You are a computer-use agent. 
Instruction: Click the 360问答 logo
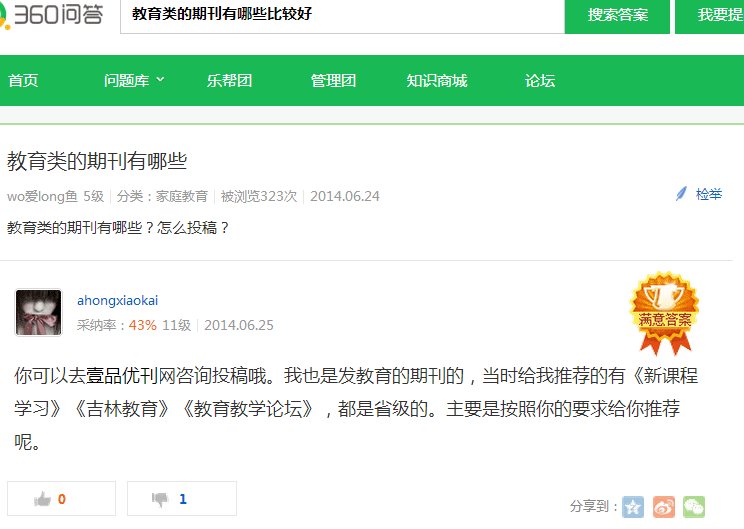[x=51, y=14]
